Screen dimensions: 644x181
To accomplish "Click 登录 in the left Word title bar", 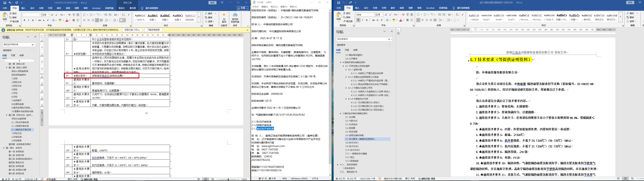I will tap(212, 3).
